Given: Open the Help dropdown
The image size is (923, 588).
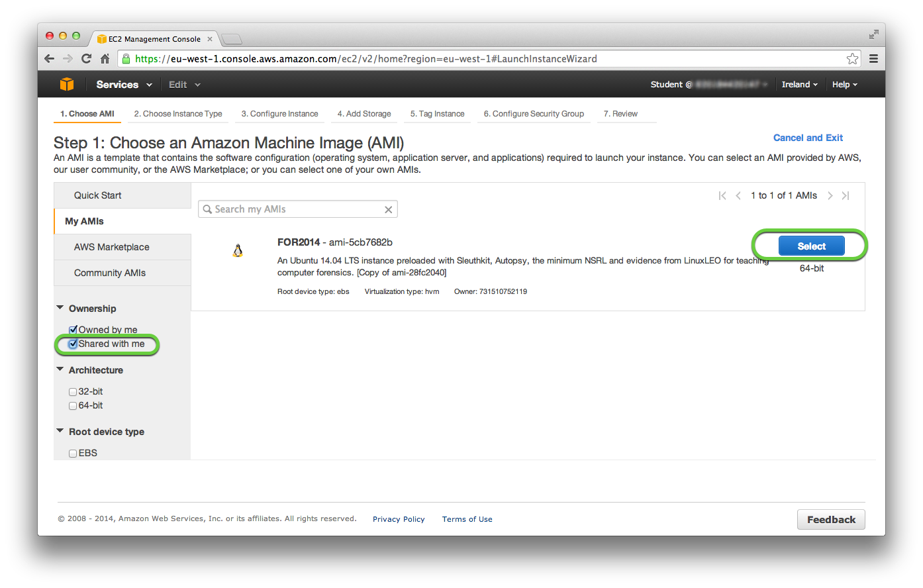Looking at the screenshot, I should 844,84.
